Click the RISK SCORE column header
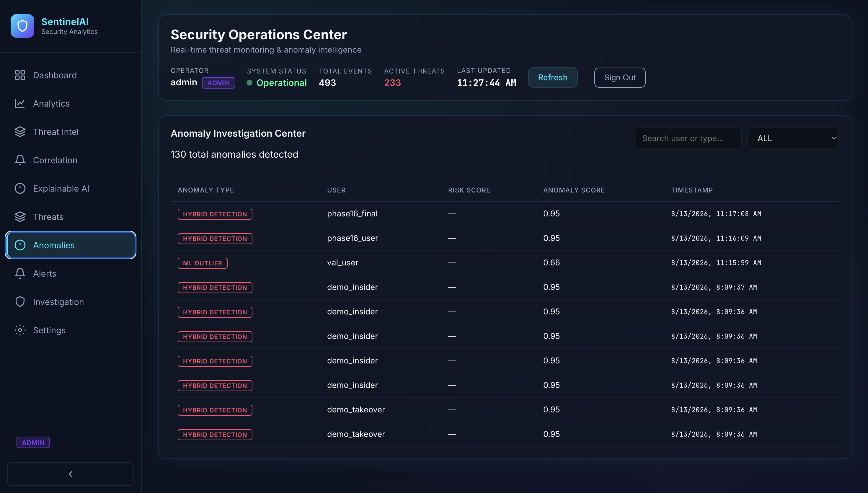Image resolution: width=868 pixels, height=493 pixels. 469,190
